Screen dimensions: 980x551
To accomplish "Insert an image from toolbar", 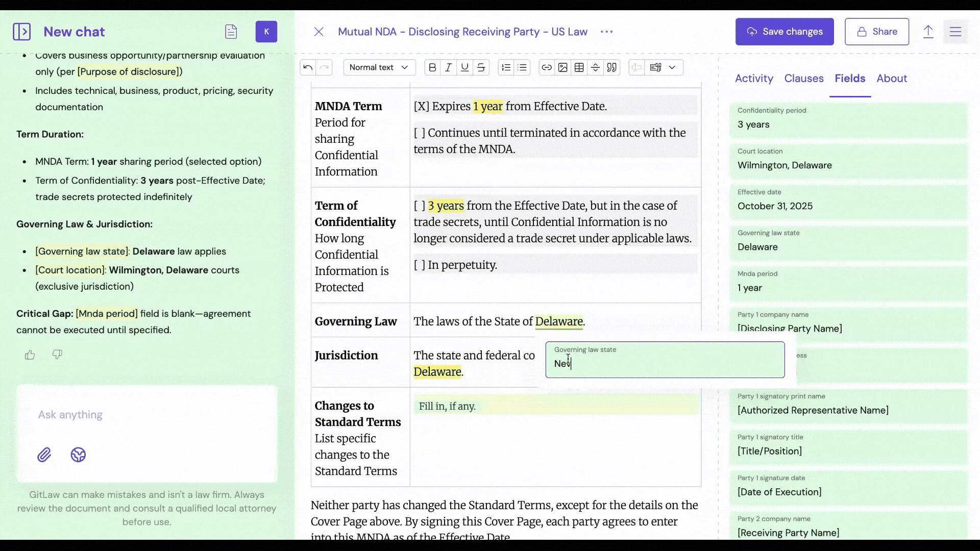I will tap(563, 67).
